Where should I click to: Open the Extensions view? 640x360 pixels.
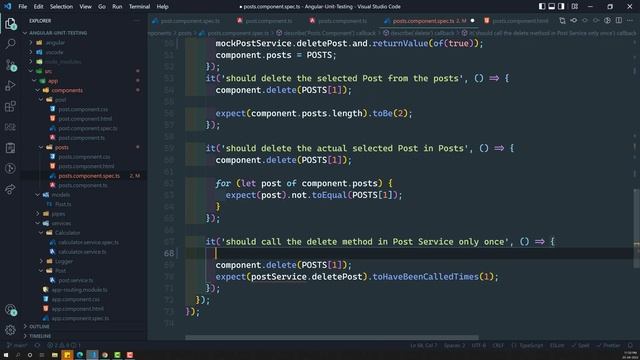(x=10, y=107)
